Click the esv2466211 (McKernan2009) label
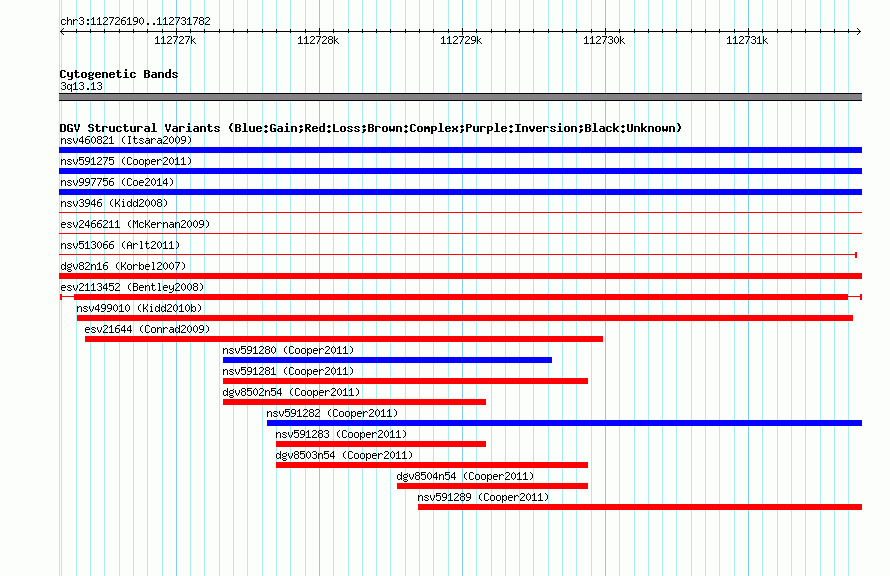The image size is (890, 576). (x=135, y=224)
